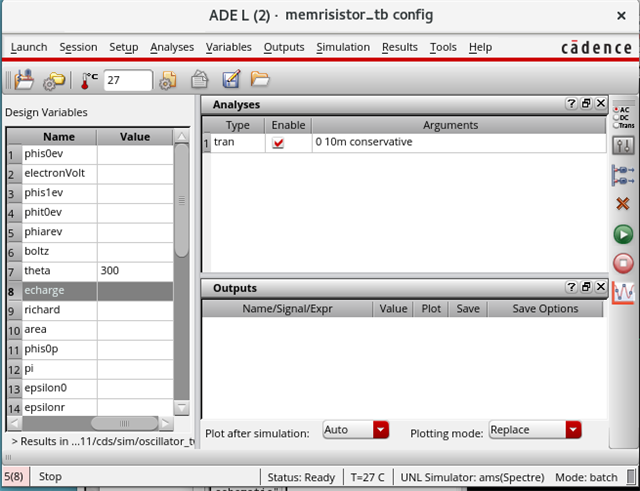Screen dimensions: 640x491
Task: Open the Help menu
Action: (480, 47)
